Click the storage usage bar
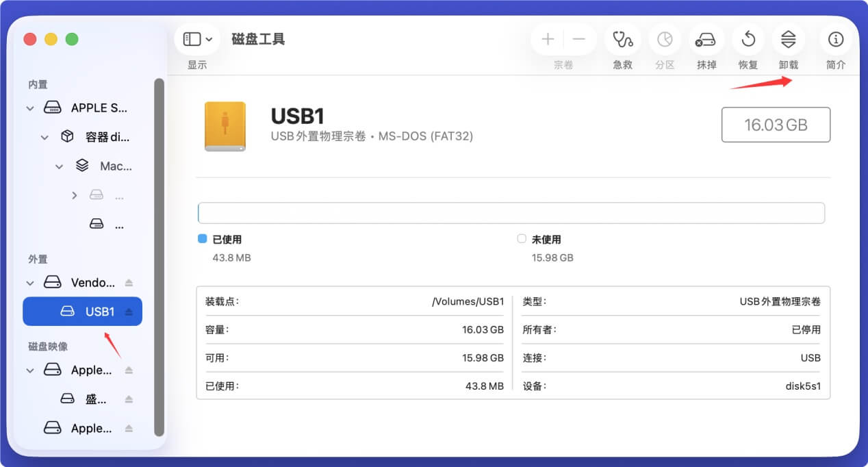 tap(511, 213)
